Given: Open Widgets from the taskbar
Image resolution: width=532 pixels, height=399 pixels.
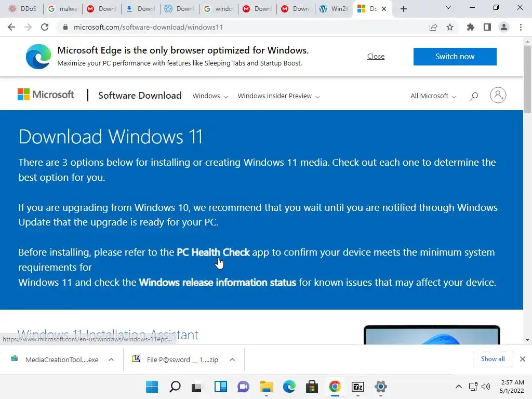Looking at the screenshot, I should tap(220, 387).
